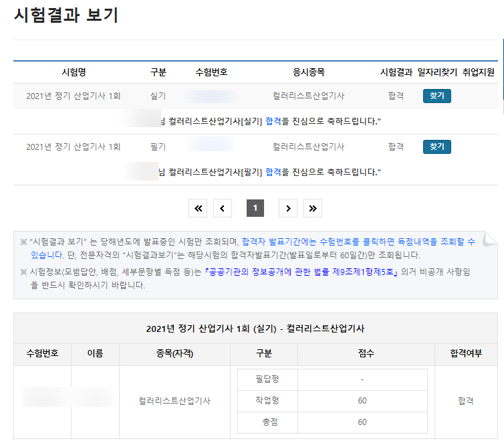504x445 pixels.
Task: Click the 점수 header in score table
Action: 366,353
